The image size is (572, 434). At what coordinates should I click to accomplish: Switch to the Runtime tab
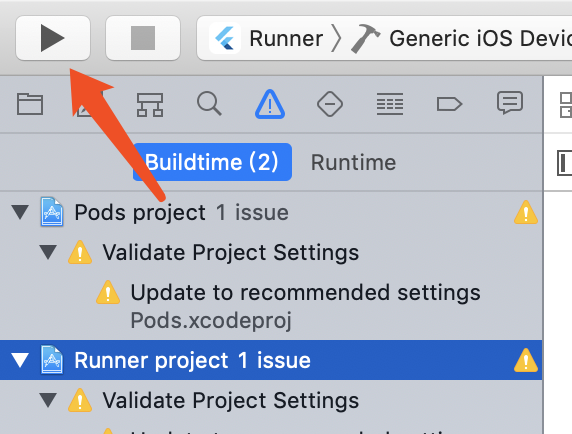(x=353, y=162)
